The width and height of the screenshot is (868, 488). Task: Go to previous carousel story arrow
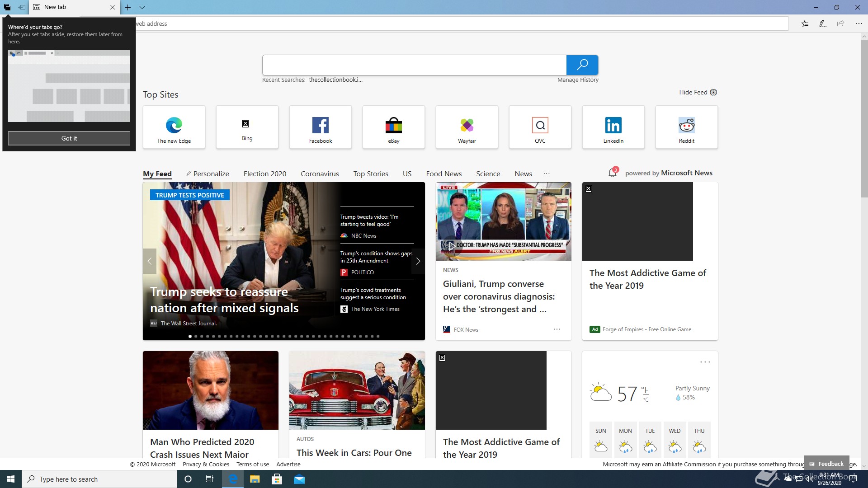click(150, 261)
